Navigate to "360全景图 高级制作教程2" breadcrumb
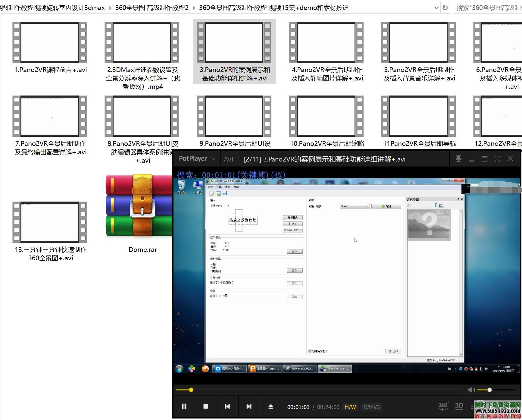522x420 pixels. (152, 8)
